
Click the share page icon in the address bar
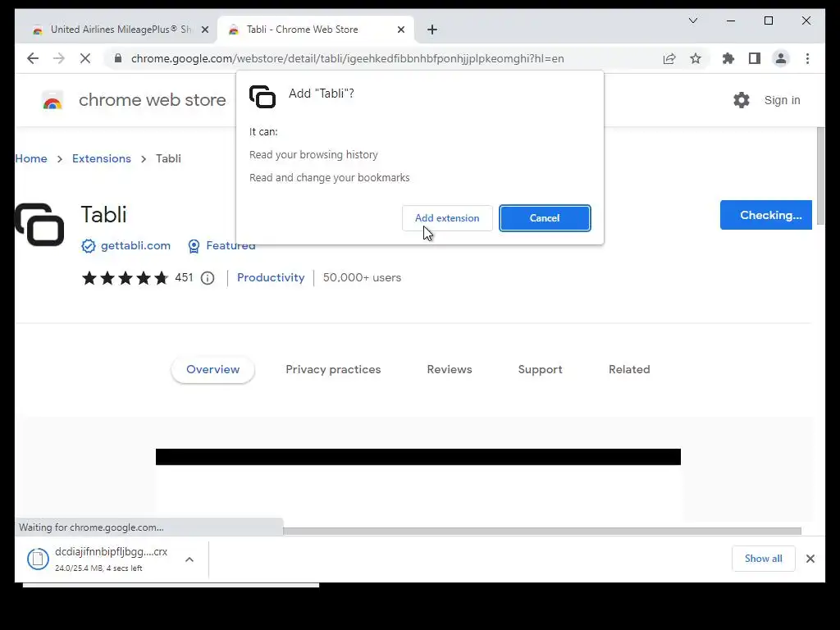pos(669,58)
